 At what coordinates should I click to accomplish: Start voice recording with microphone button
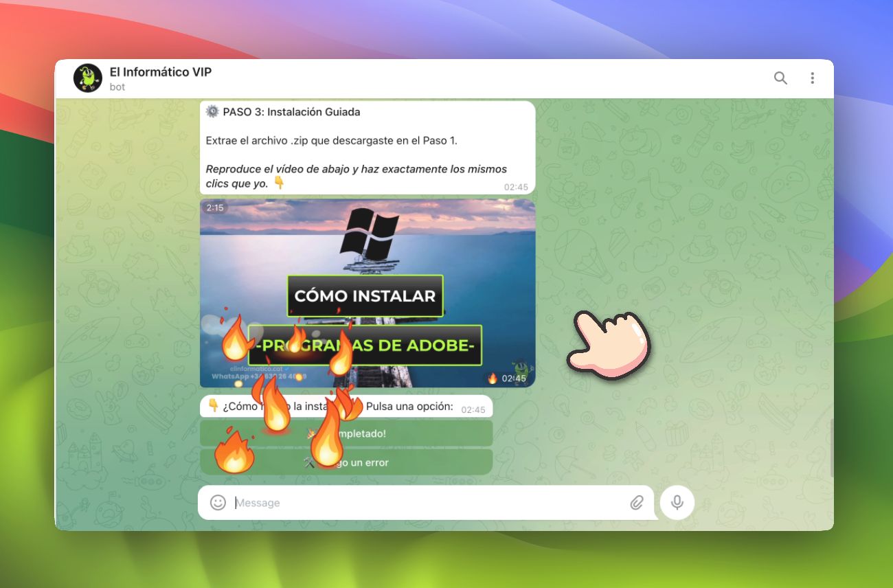pyautogui.click(x=677, y=503)
